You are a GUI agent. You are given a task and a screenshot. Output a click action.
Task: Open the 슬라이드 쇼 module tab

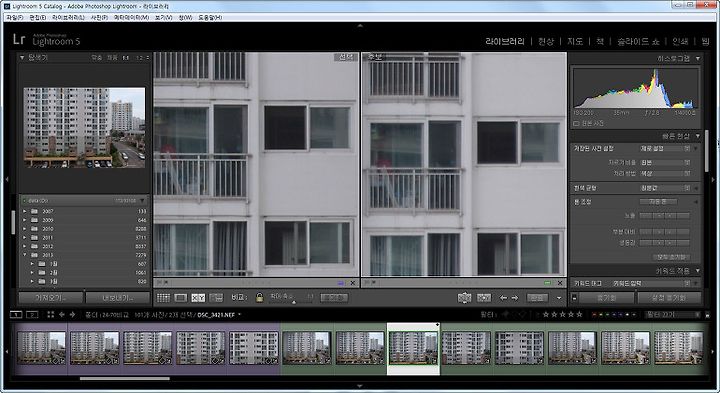[x=638, y=41]
